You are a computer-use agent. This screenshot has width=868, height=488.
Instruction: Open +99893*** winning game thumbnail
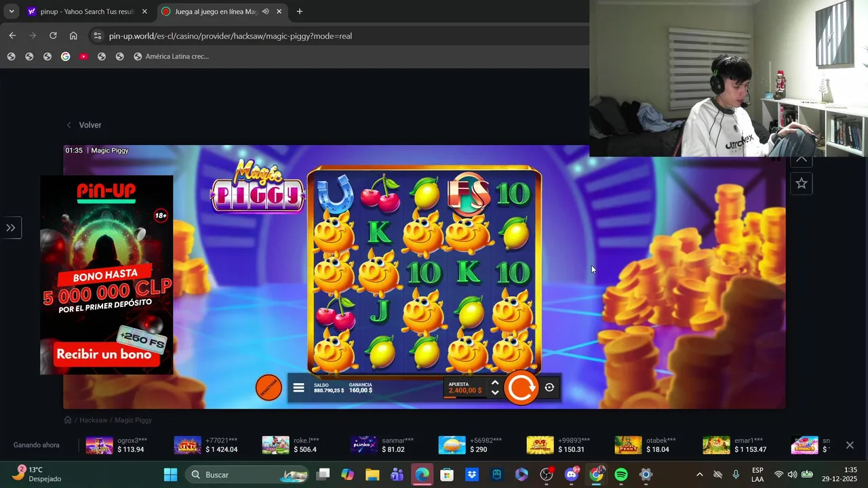pos(540,445)
